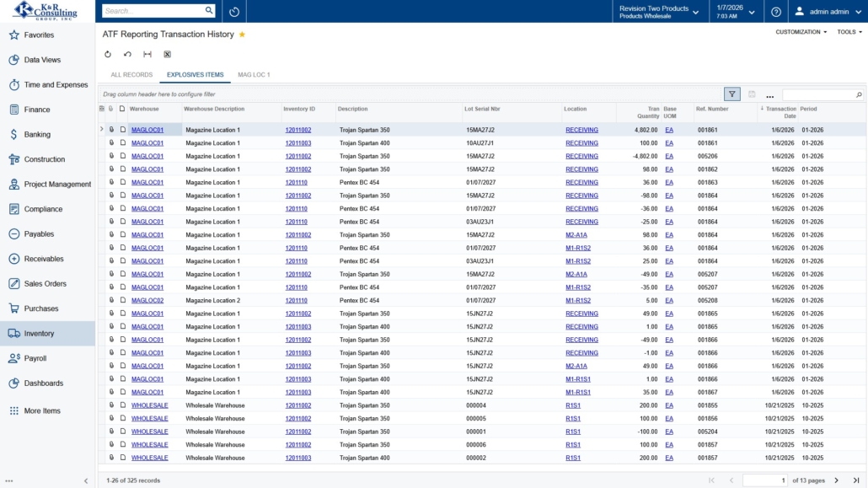Mark page as favorite with star icon
This screenshot has width=868, height=488.
pyautogui.click(x=243, y=35)
